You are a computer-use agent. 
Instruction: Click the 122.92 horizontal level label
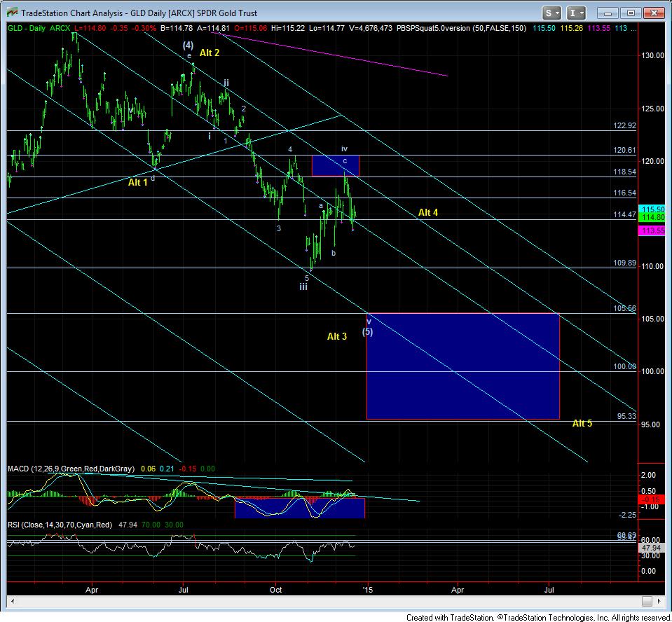[624, 125]
